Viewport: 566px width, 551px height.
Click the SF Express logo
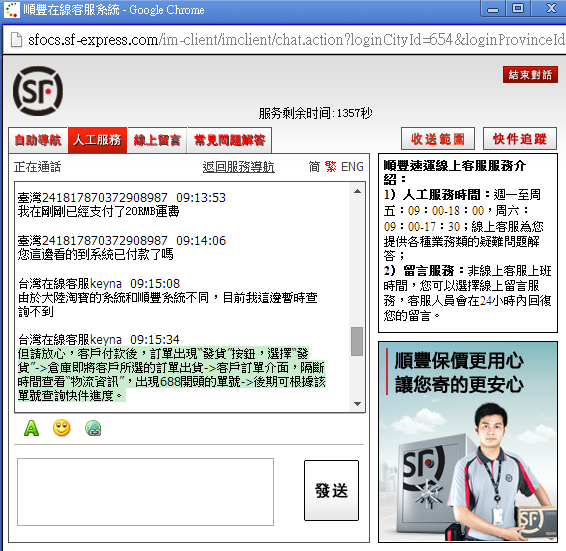pos(38,91)
